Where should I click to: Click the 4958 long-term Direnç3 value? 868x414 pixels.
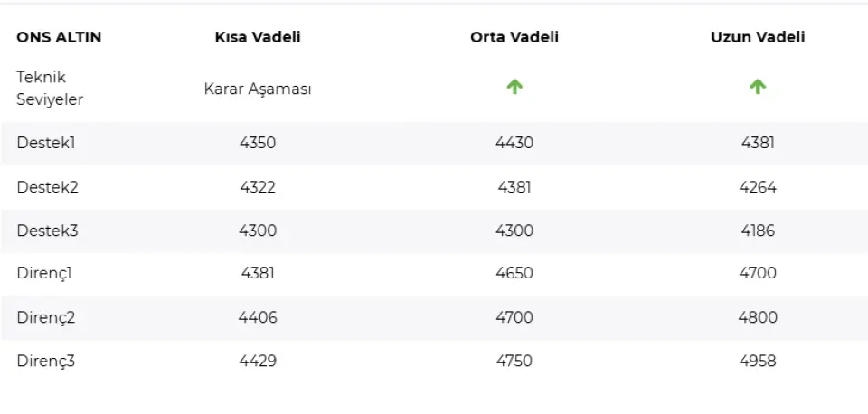click(758, 361)
